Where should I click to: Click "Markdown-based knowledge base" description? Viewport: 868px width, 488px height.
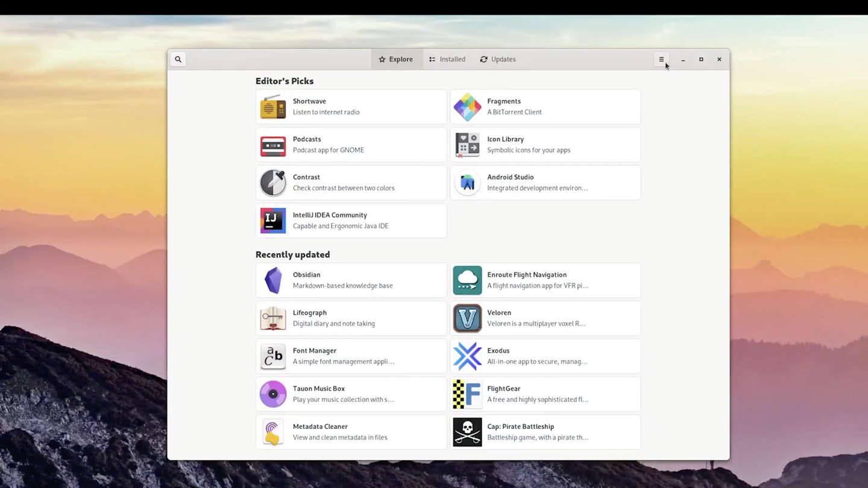[343, 286]
